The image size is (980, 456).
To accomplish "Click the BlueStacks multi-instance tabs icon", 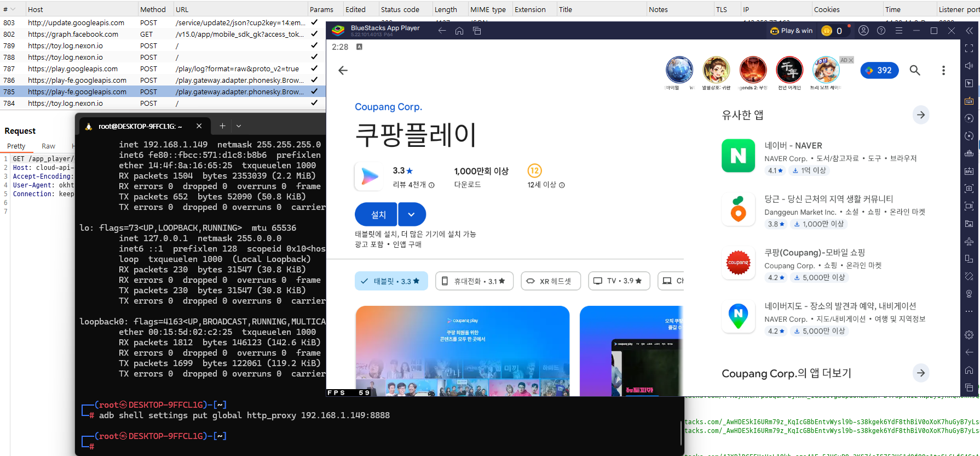I will [477, 31].
